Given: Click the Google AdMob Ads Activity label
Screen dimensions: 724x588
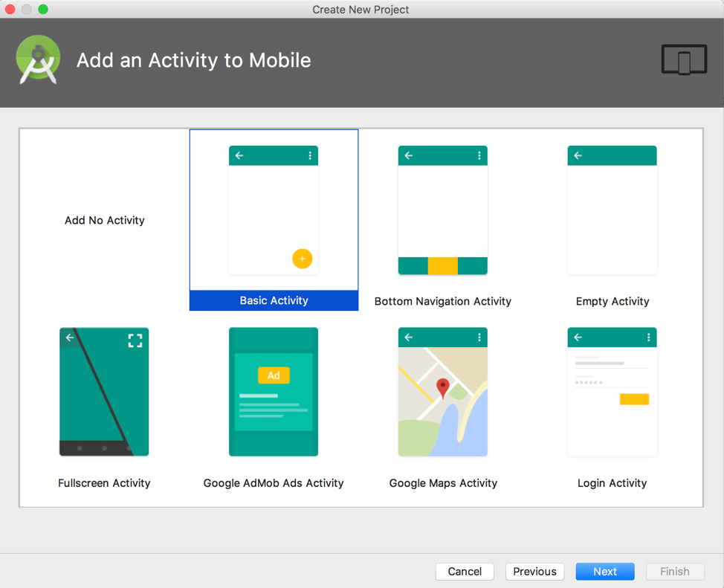Looking at the screenshot, I should [274, 482].
